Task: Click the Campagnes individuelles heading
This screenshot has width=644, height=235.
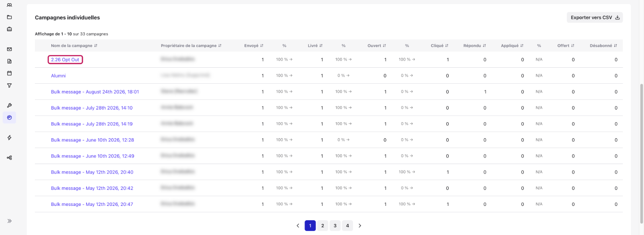Action: [67, 18]
